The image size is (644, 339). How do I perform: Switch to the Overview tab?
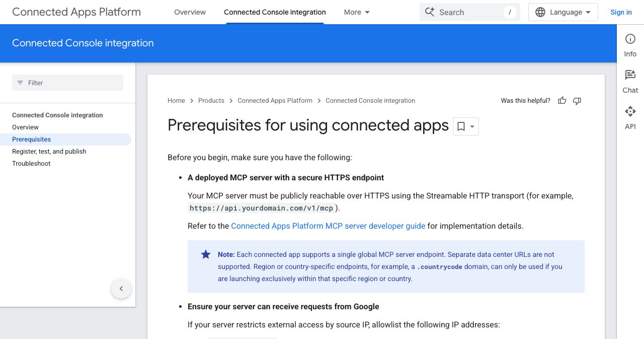pyautogui.click(x=190, y=12)
